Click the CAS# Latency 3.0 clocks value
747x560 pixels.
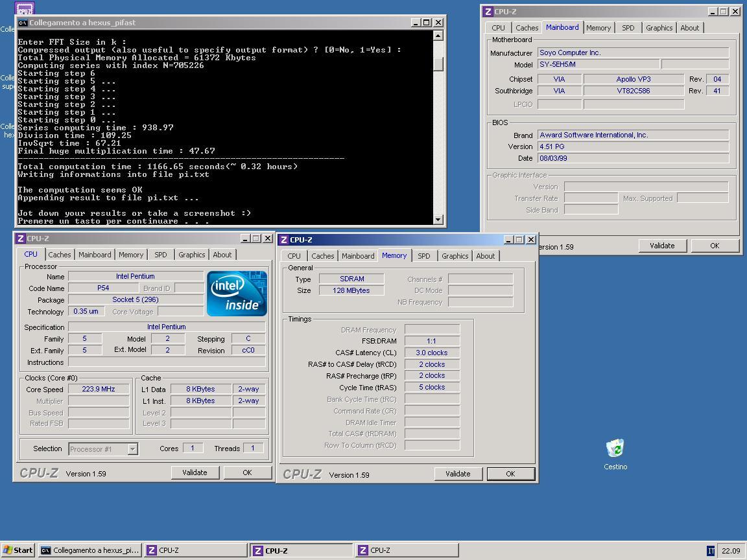[432, 353]
